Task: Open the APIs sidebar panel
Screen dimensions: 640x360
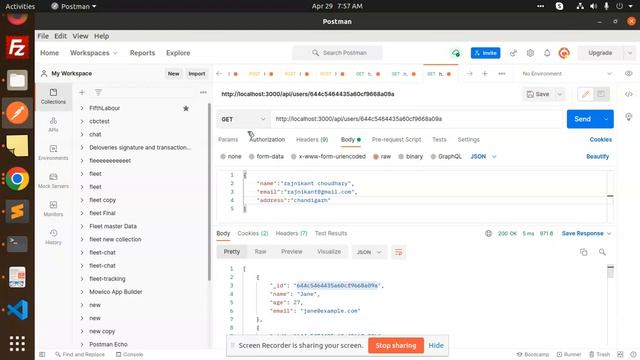Action: click(53, 124)
